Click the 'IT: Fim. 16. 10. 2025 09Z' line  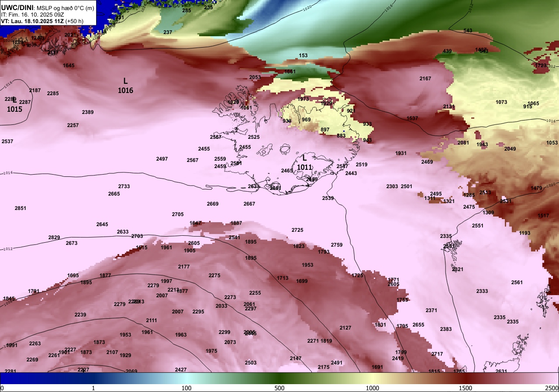31,14
